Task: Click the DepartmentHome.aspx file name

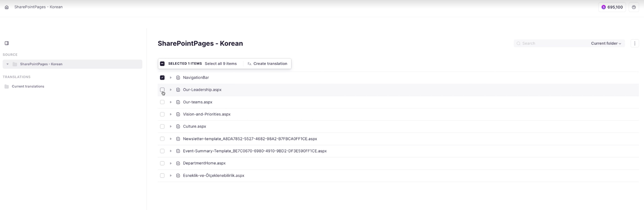Action: (204, 163)
